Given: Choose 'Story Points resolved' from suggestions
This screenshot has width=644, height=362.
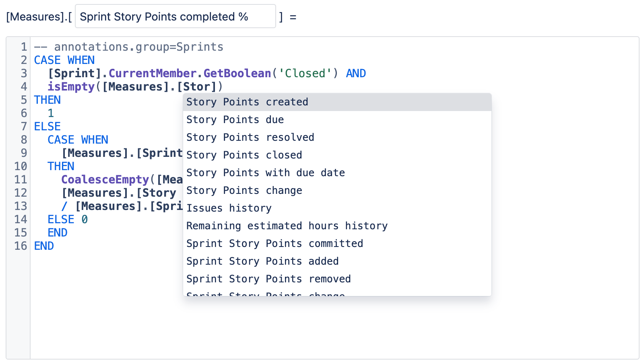Looking at the screenshot, I should 337,138.
